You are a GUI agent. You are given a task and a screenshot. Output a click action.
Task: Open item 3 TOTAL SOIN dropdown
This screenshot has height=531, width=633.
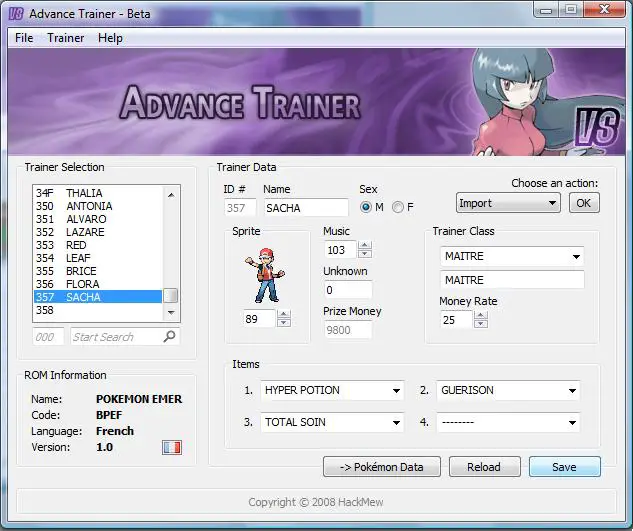pos(332,422)
